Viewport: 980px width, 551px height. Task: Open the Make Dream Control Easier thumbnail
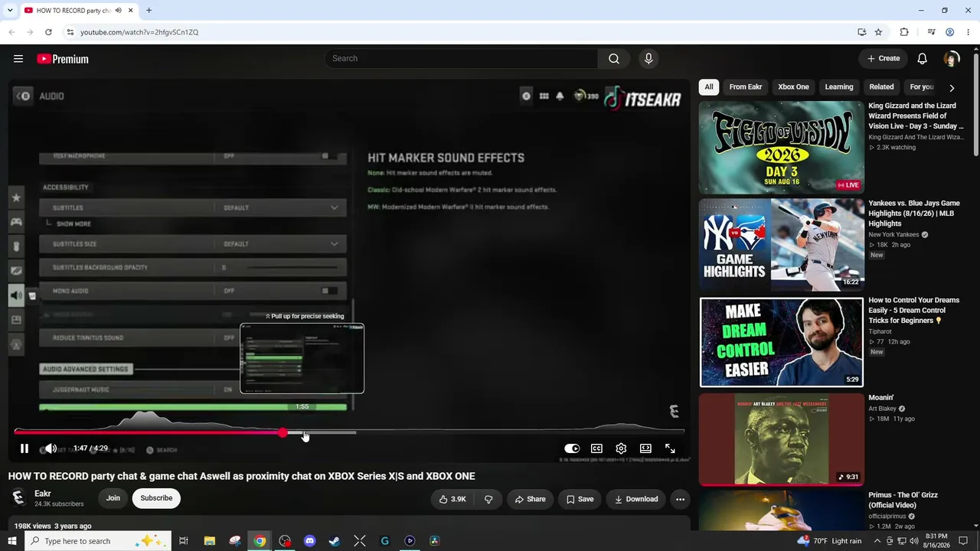(782, 342)
